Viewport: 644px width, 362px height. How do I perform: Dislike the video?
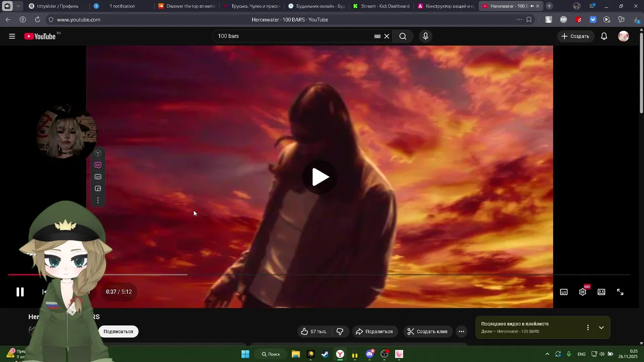pos(340,331)
